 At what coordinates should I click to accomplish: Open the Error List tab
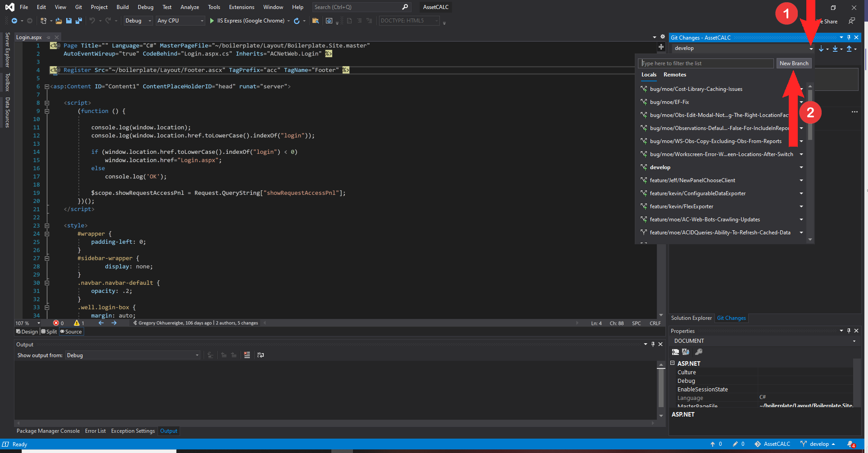[95, 431]
